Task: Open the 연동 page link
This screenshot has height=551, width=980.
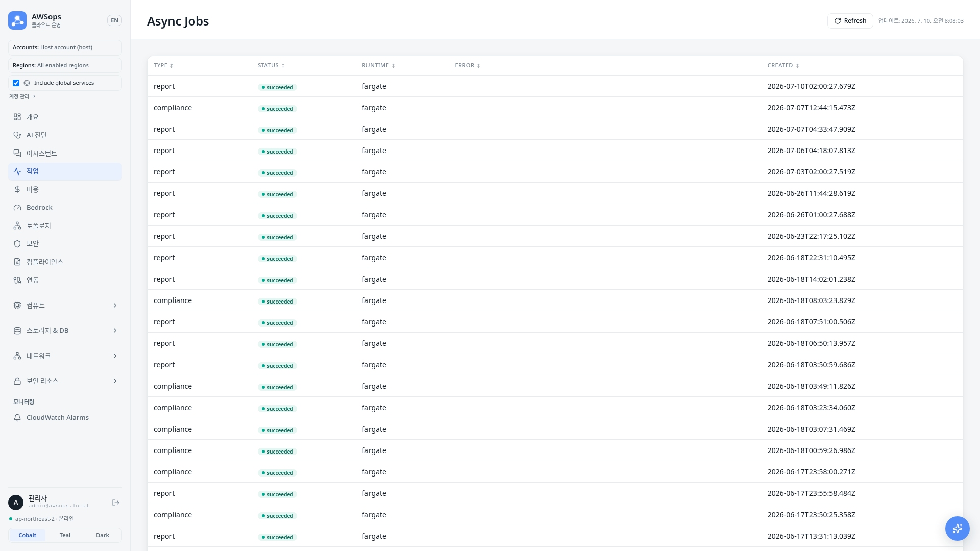Action: 65,280
